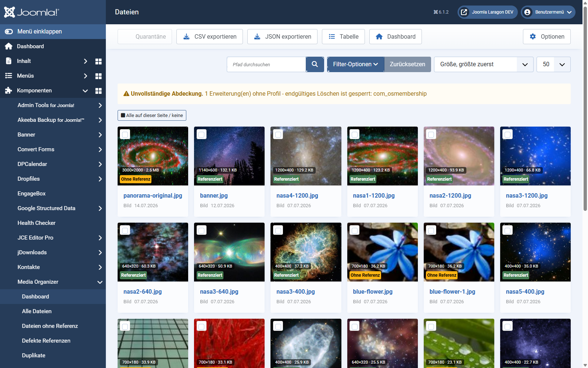Click the download icon on CSV exportieren
Image resolution: width=588 pixels, height=368 pixels.
(187, 37)
